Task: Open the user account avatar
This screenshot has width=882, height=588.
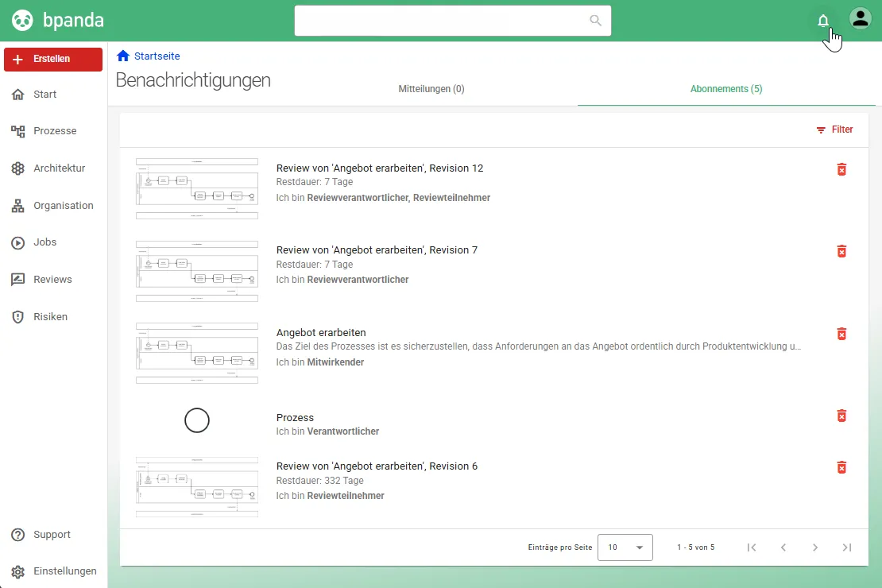Action: click(x=860, y=19)
